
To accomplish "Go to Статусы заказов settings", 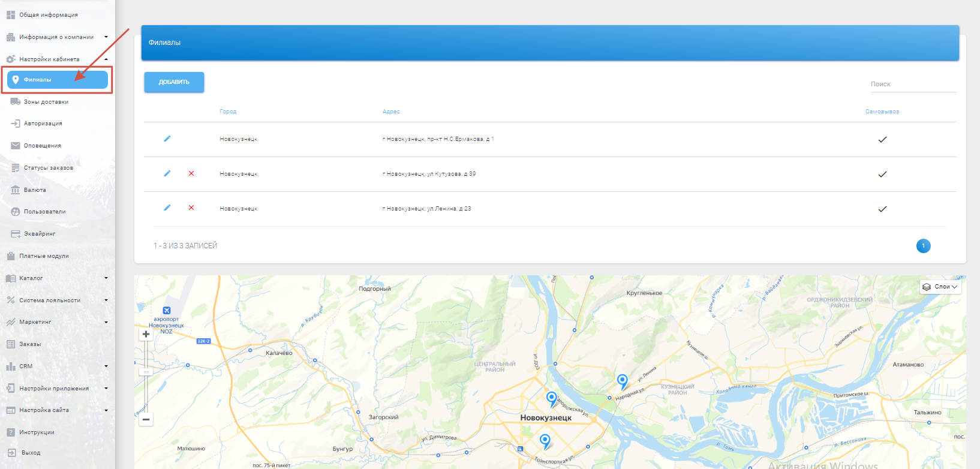I will pos(48,168).
